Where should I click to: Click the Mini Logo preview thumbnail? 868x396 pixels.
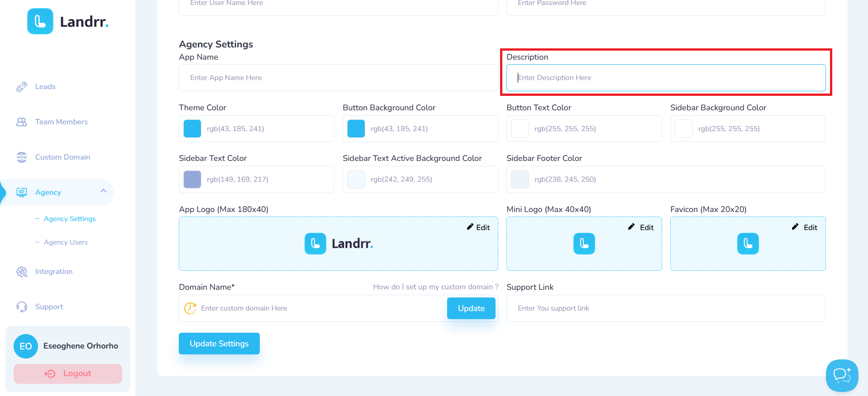(x=584, y=244)
